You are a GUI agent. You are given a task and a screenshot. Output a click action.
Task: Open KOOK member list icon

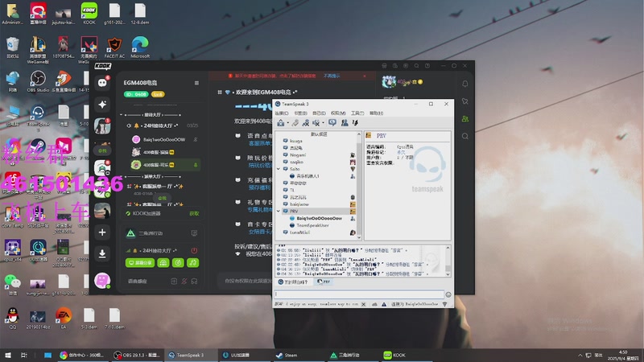click(465, 118)
